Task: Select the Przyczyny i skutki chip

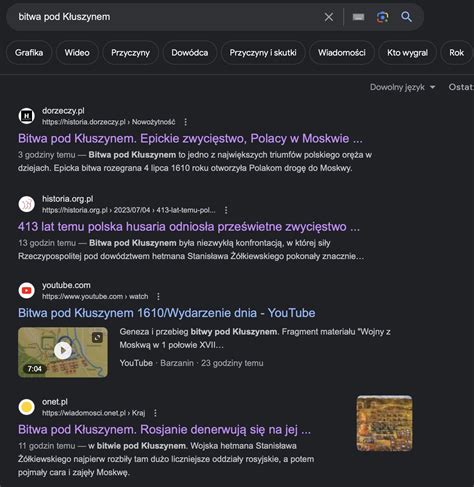Action: [263, 53]
